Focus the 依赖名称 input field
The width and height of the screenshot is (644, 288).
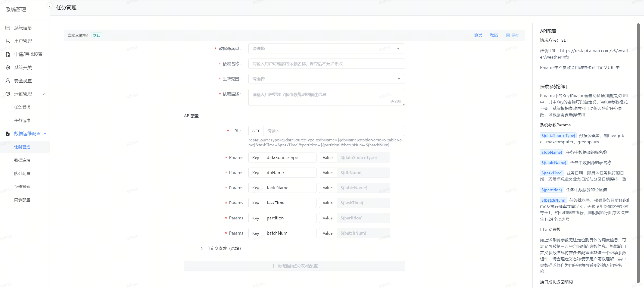pos(326,64)
